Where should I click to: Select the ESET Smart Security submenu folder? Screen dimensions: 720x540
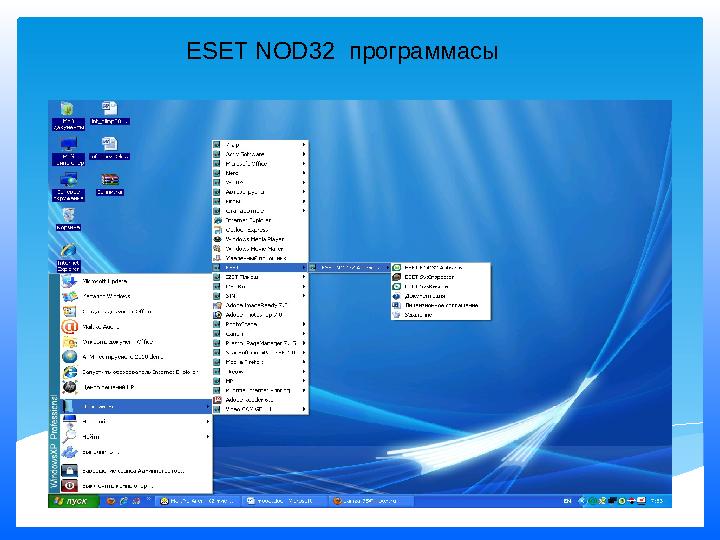[349, 267]
